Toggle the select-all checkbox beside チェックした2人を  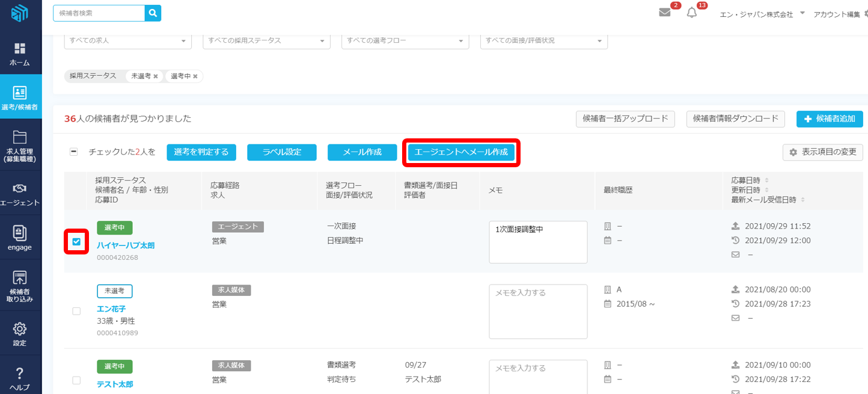[x=73, y=152]
